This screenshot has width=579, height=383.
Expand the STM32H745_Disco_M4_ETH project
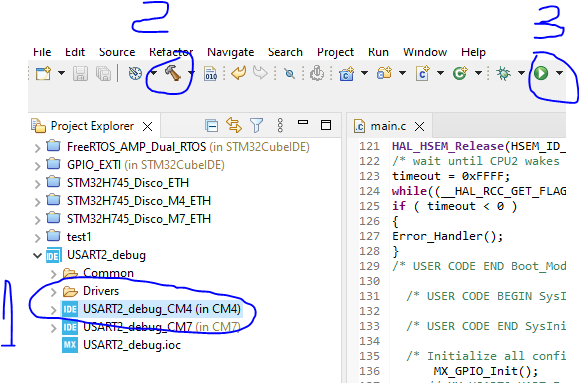click(37, 202)
